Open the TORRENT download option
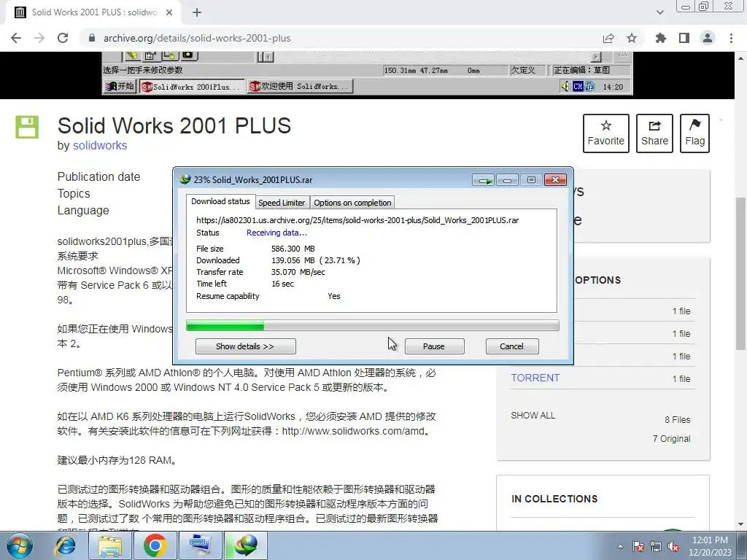The height and width of the screenshot is (560, 747). pyautogui.click(x=535, y=378)
